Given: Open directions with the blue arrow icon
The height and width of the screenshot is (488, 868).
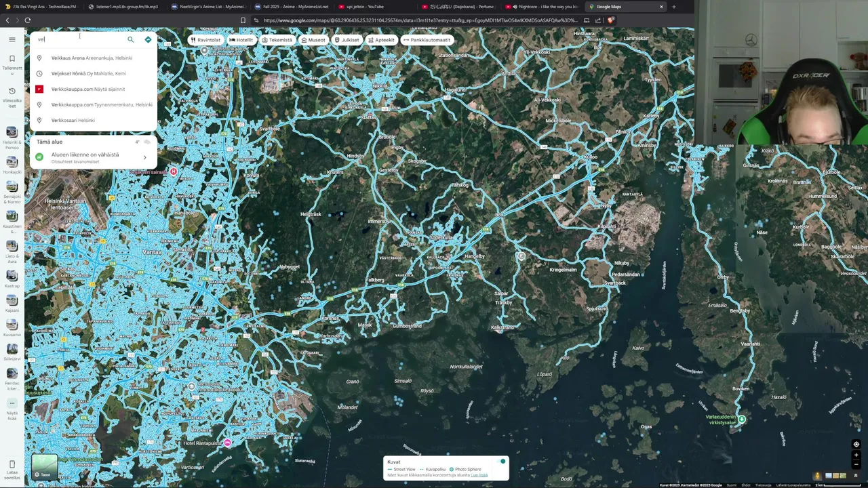Looking at the screenshot, I should coord(148,39).
